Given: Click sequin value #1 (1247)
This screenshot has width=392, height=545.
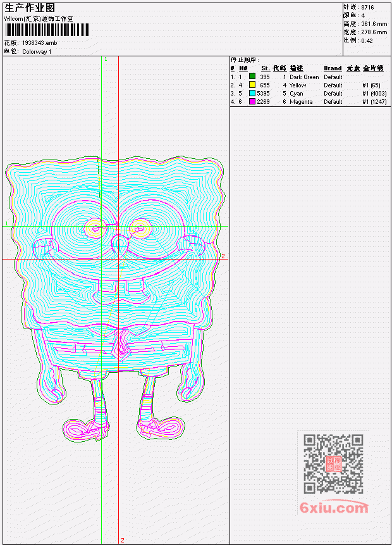Looking at the screenshot, I should 374,102.
